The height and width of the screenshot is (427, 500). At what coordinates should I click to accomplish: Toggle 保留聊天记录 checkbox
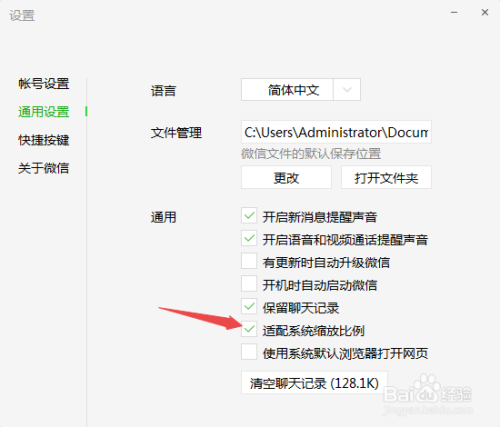249,307
